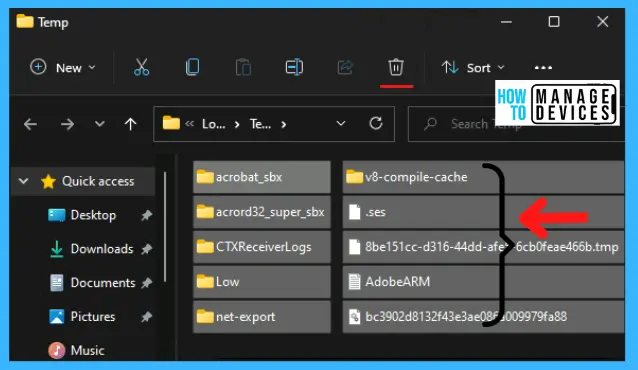Open Music in navigation pane
This screenshot has width=638, height=370.
[x=87, y=350]
